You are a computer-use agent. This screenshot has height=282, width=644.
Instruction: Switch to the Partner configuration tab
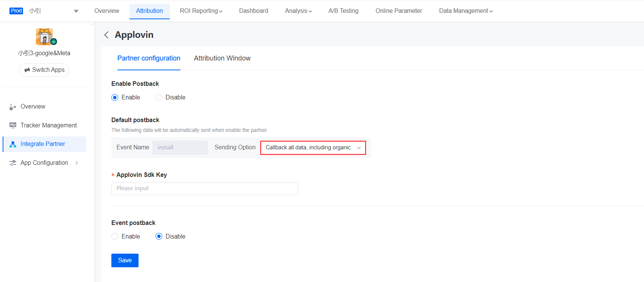tap(149, 58)
